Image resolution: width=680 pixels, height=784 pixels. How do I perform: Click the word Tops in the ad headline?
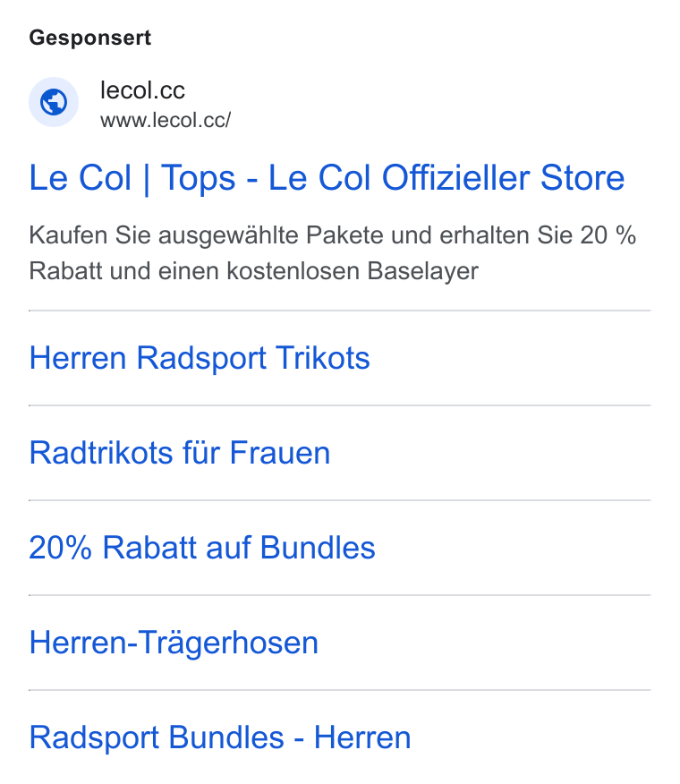(x=198, y=178)
